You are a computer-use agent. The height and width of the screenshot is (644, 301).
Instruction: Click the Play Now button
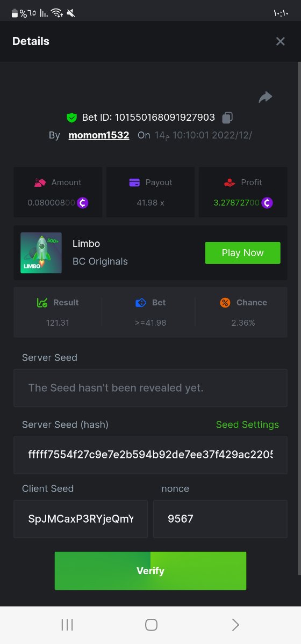(242, 253)
